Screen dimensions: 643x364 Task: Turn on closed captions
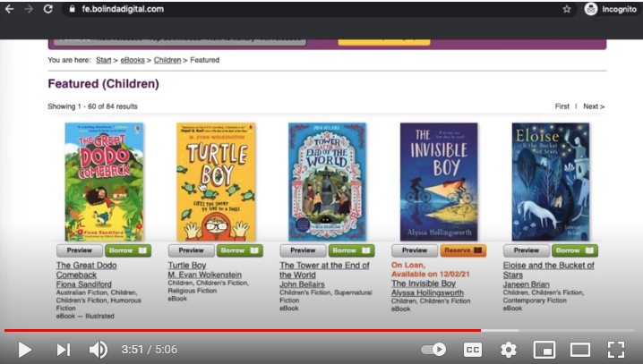point(473,350)
